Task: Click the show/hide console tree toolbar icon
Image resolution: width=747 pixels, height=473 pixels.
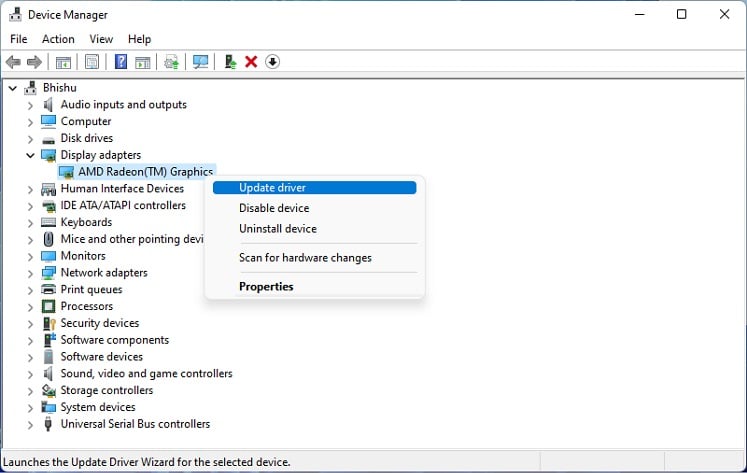Action: [63, 62]
